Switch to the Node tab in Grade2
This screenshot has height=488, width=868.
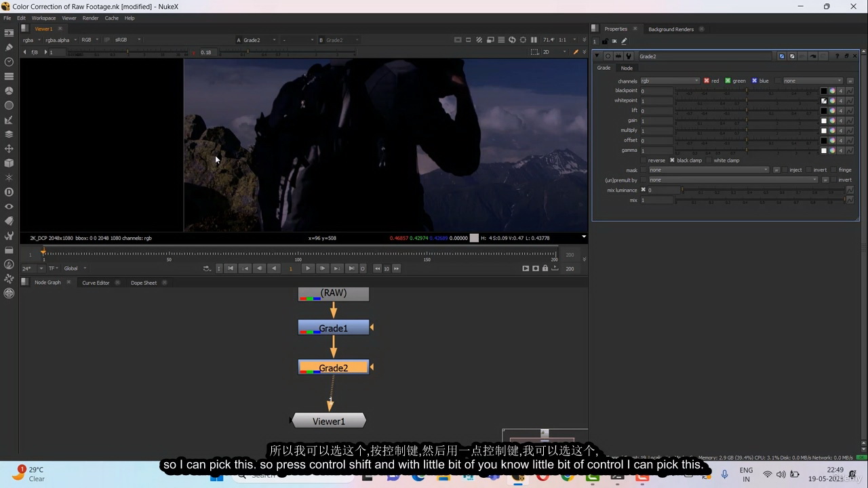pos(627,68)
